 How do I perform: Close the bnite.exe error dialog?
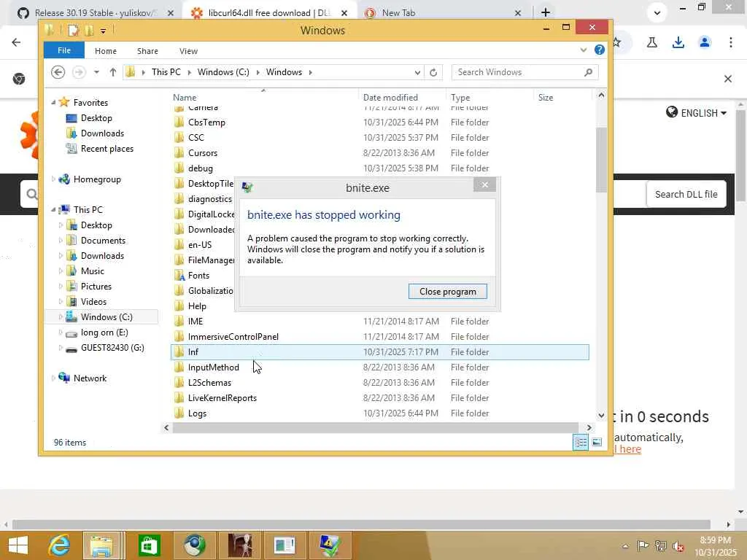pos(484,184)
